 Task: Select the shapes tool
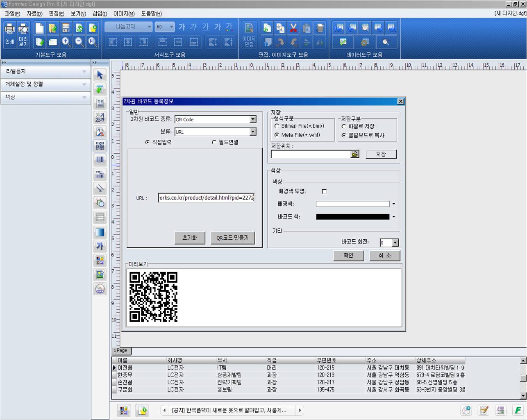click(x=100, y=203)
